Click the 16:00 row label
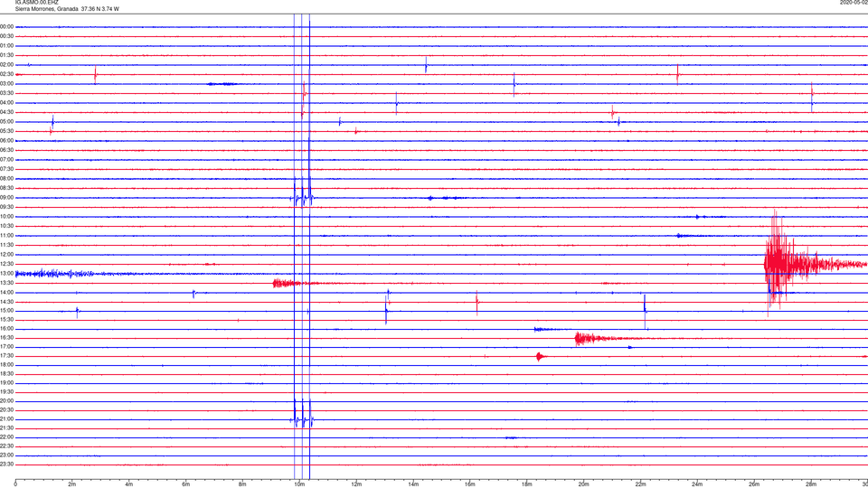This screenshot has width=868, height=488. (x=6, y=329)
